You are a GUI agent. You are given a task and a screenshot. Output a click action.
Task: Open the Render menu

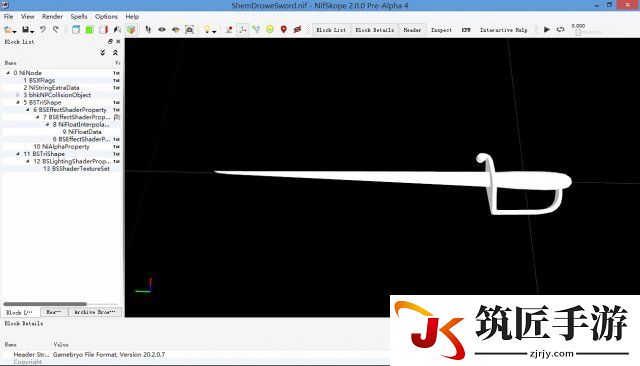(52, 16)
